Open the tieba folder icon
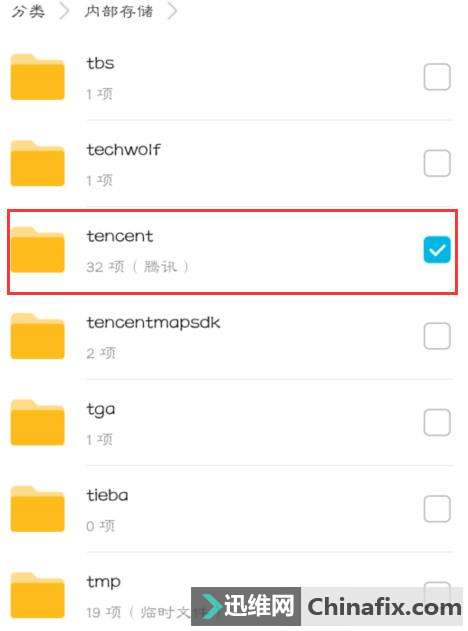This screenshot has width=468, height=631. click(x=37, y=509)
